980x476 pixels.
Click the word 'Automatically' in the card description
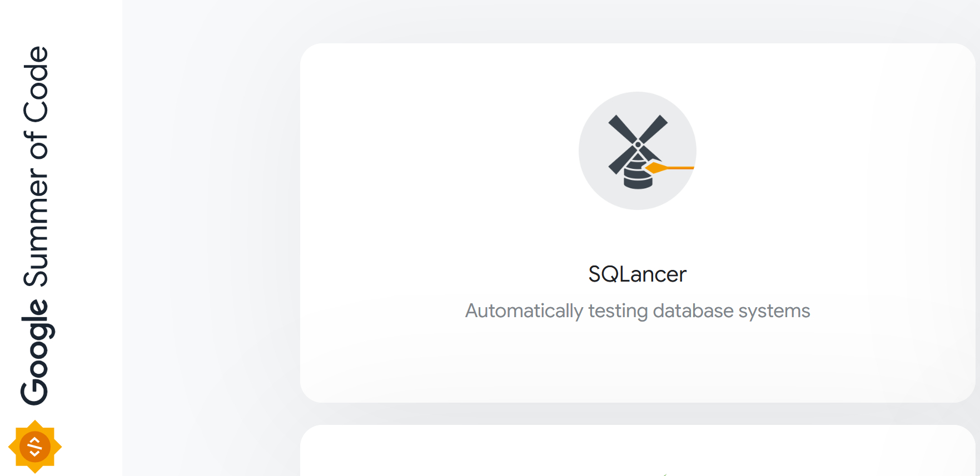coord(524,311)
